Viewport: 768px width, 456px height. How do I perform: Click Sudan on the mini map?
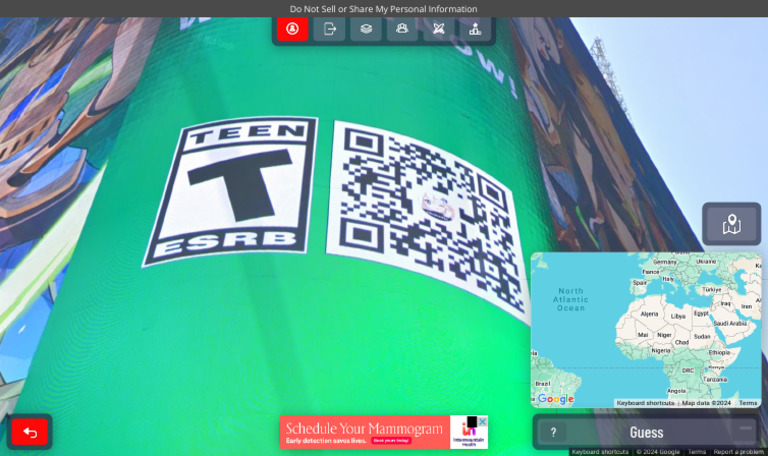pos(702,336)
